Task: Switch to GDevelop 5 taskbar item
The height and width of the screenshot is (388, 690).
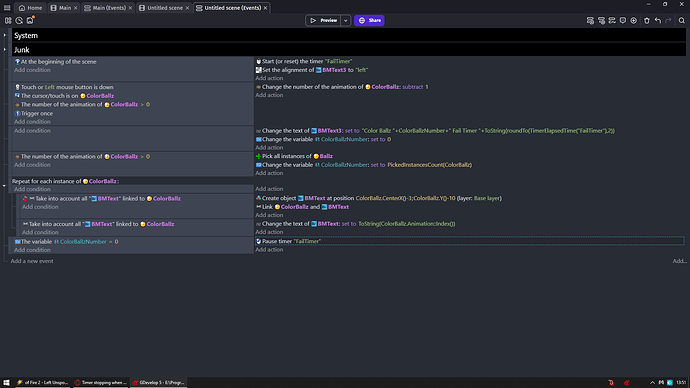Action: pyautogui.click(x=158, y=383)
